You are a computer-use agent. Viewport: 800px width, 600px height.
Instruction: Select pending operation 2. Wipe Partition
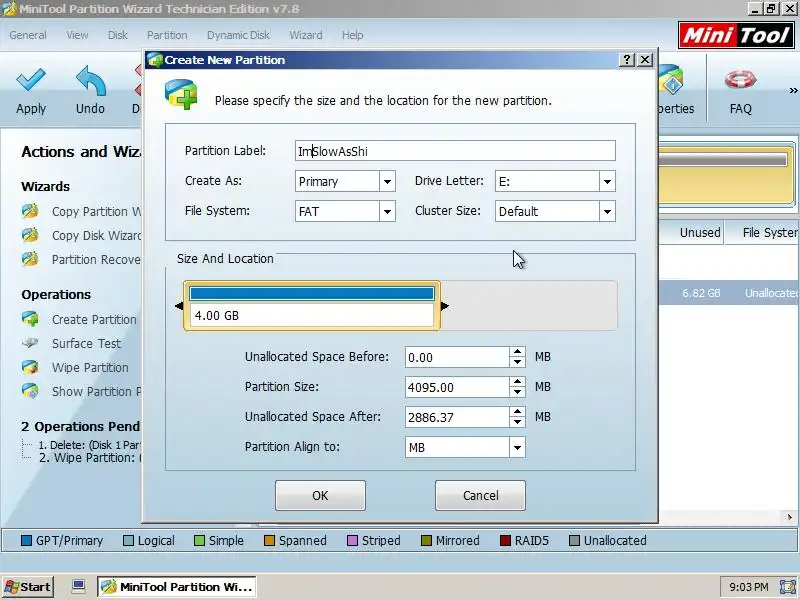(90, 458)
